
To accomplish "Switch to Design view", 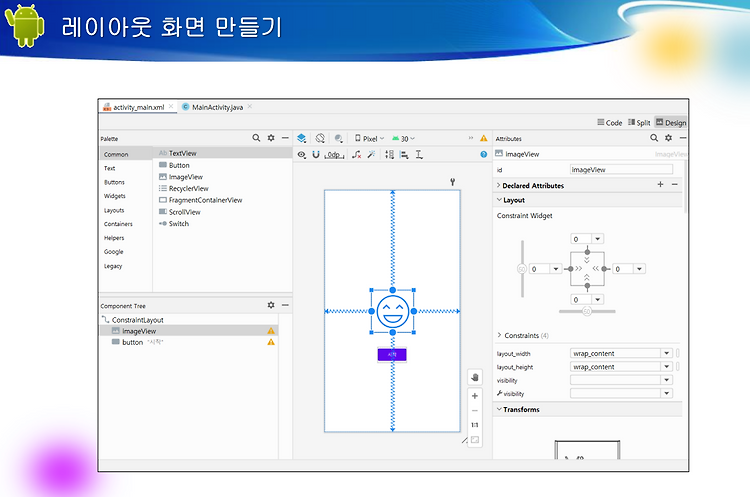I will coord(671,122).
